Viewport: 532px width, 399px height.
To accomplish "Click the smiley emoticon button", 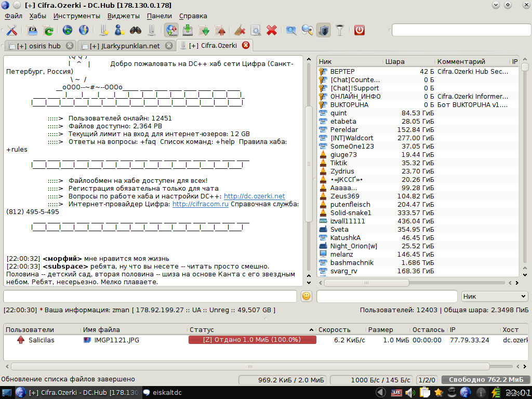I will pyautogui.click(x=307, y=296).
